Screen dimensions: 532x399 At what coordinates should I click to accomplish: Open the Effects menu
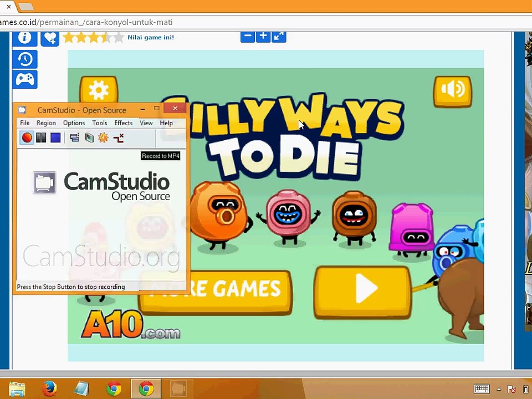pyautogui.click(x=124, y=123)
